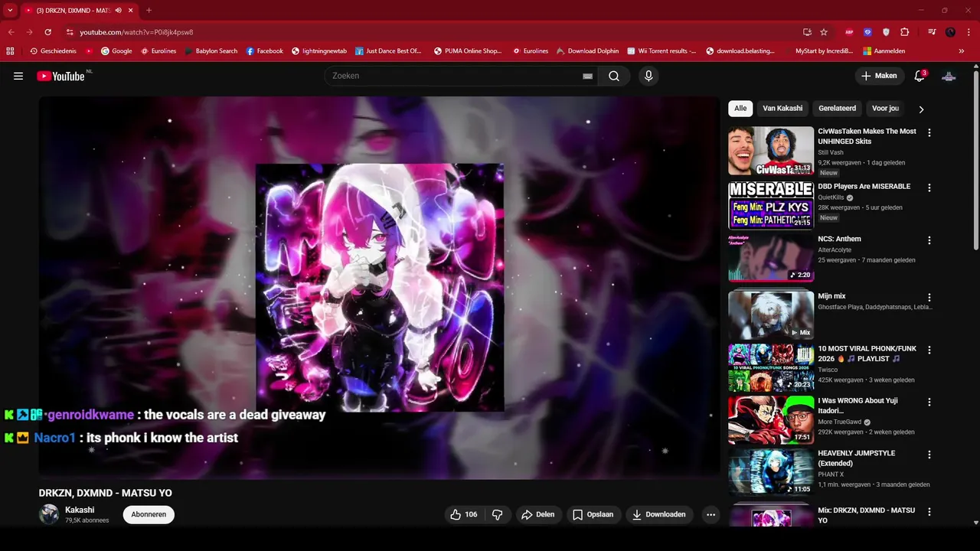This screenshot has width=980, height=551.
Task: Click the Delen share button
Action: click(538, 514)
